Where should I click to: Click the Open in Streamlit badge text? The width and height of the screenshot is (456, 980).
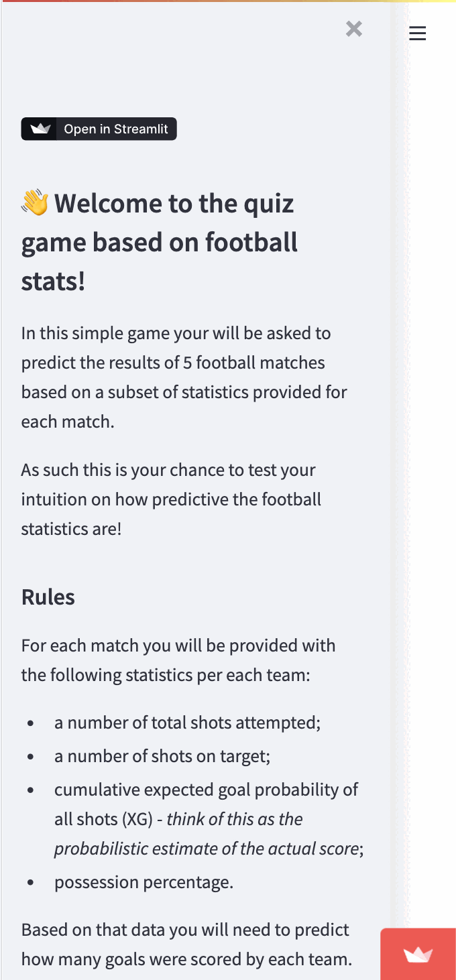[116, 129]
